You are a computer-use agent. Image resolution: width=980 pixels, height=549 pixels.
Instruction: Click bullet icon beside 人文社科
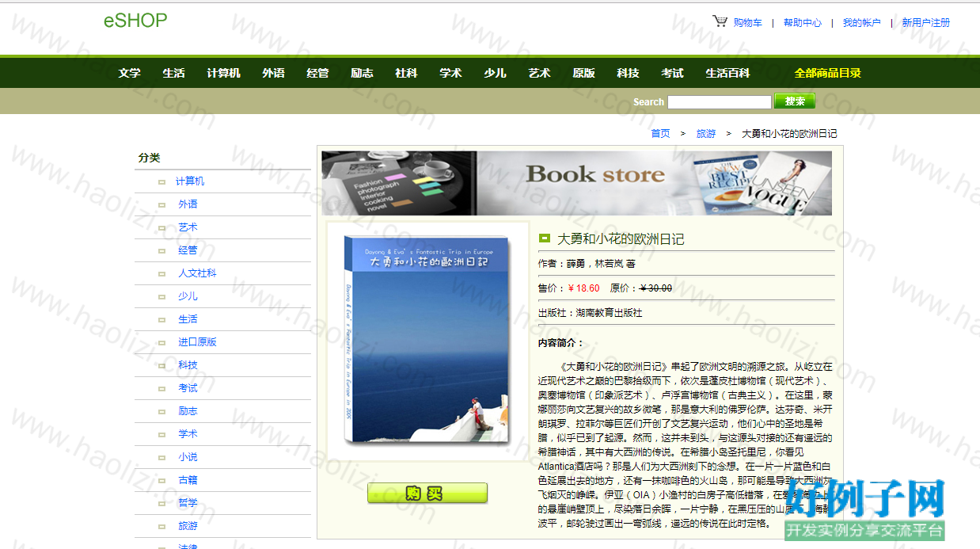(161, 274)
